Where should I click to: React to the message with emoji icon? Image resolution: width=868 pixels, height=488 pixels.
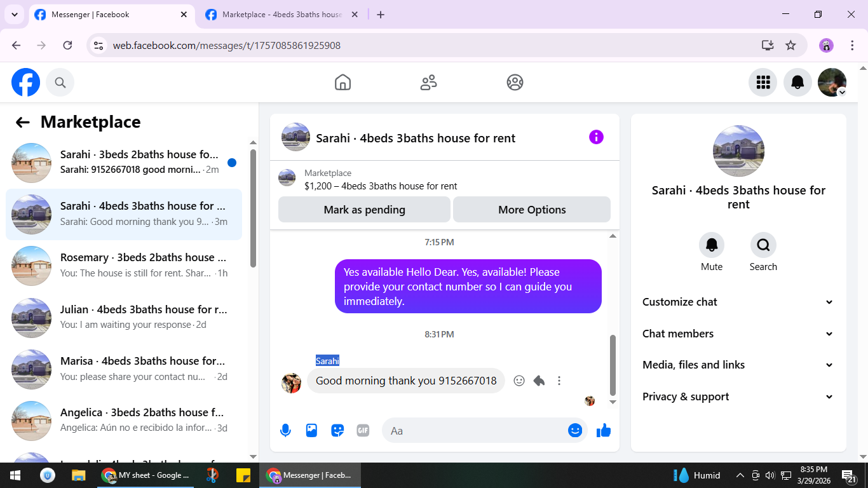pyautogui.click(x=519, y=381)
